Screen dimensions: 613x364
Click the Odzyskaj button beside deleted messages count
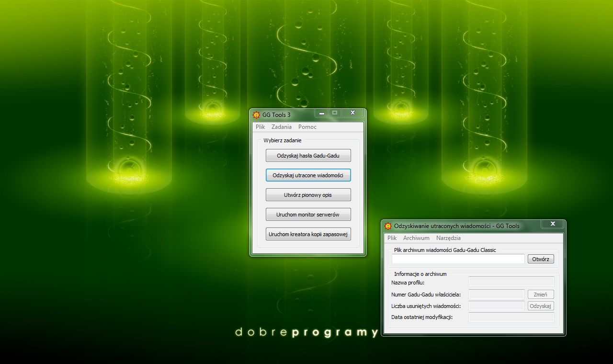click(x=541, y=306)
